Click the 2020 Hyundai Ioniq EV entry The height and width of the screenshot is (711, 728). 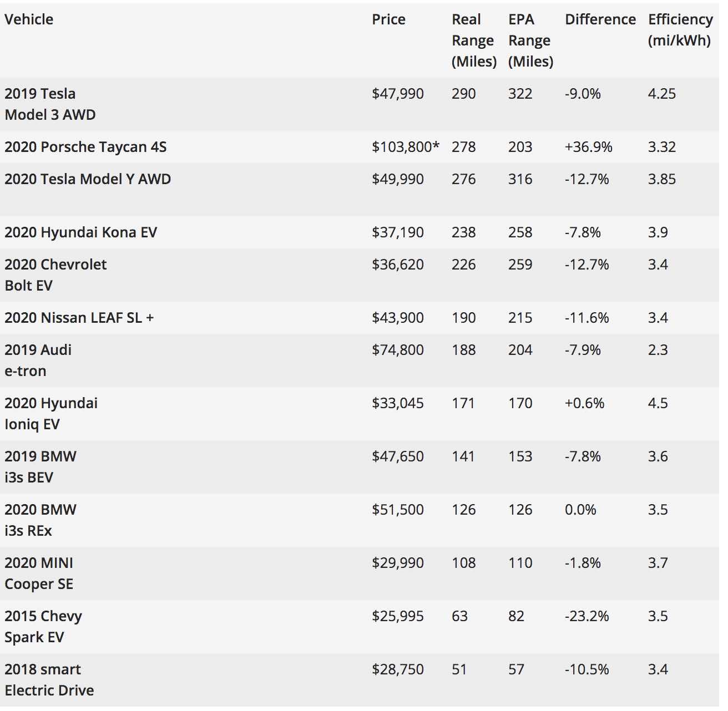51,414
